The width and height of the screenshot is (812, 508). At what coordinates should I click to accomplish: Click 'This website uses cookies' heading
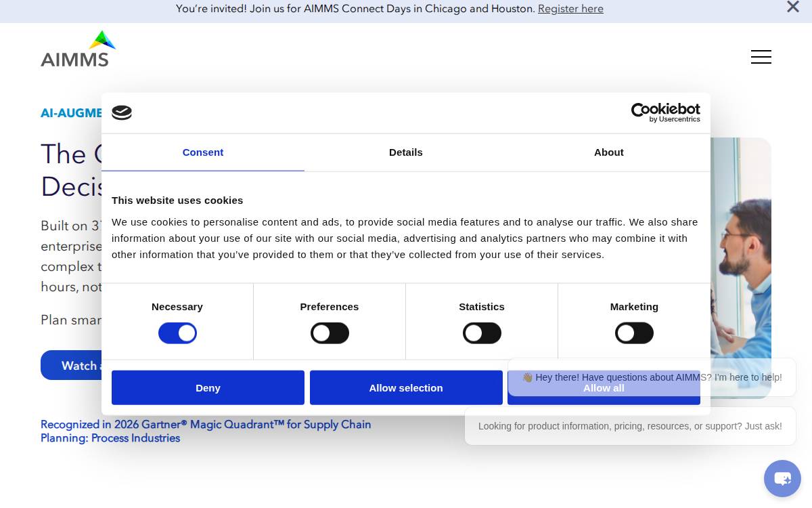[177, 200]
